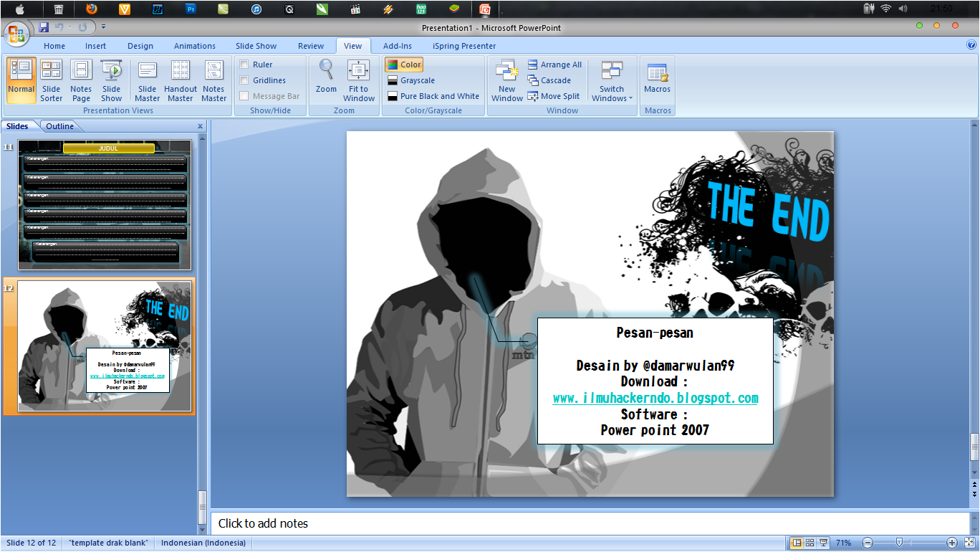Select slide 12 thumbnail
Viewport: 980px width, 552px height.
coord(105,346)
